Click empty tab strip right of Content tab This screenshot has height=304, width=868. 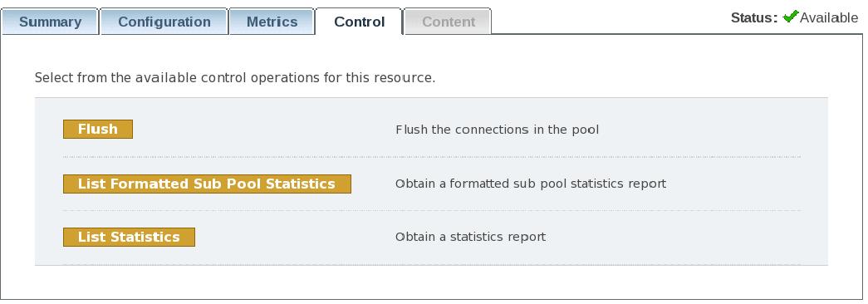(609, 22)
